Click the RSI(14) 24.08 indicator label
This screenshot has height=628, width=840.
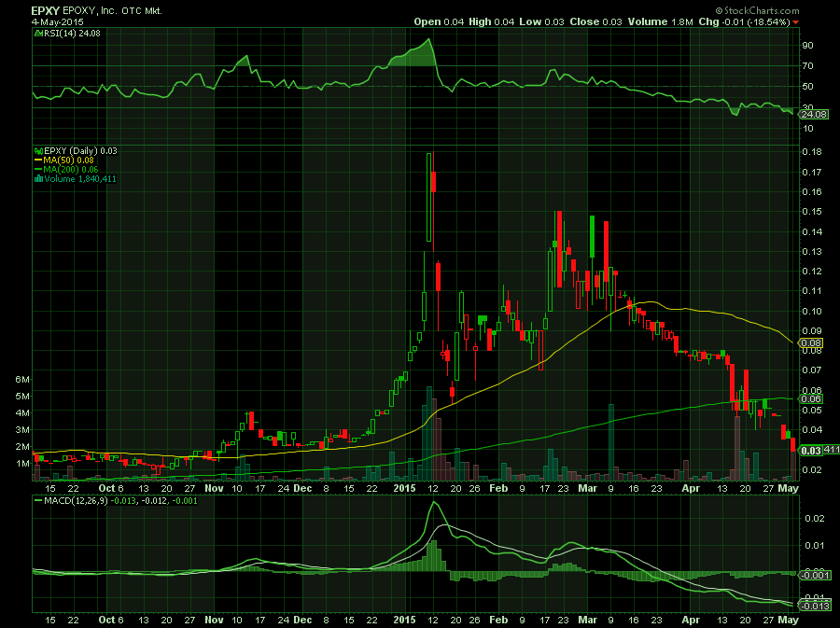pyautogui.click(x=71, y=34)
